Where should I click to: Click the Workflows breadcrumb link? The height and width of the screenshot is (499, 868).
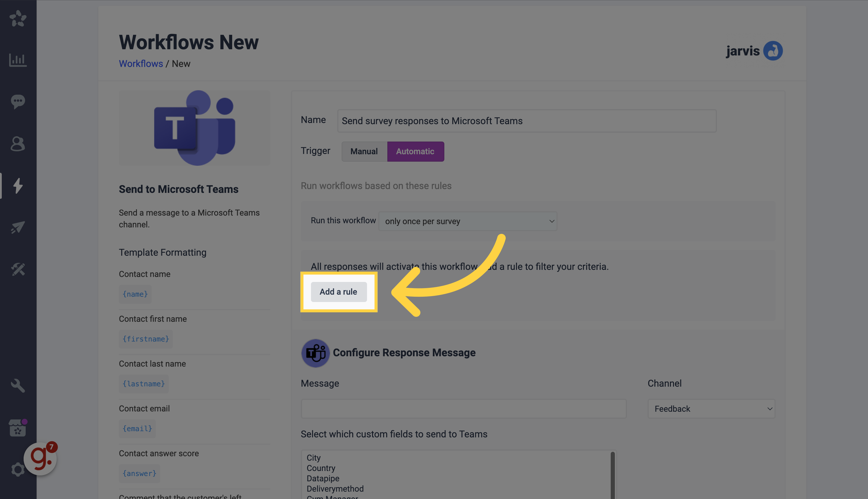click(141, 63)
